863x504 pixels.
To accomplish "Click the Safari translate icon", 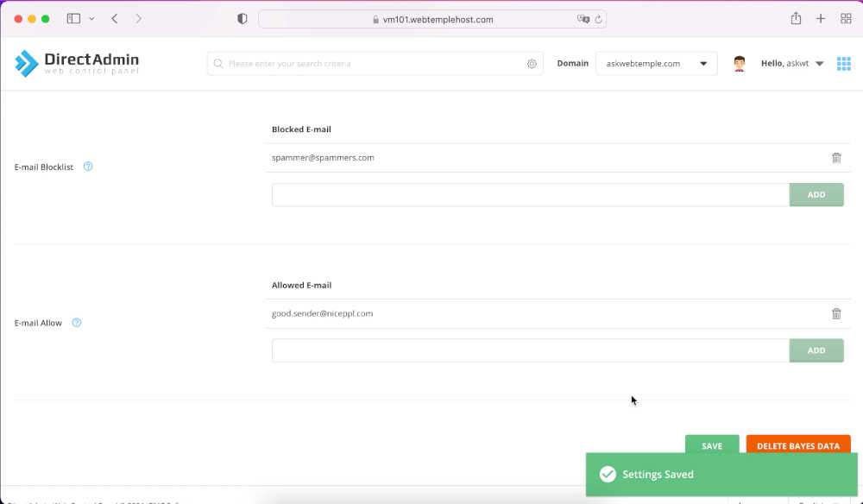I will click(583, 19).
